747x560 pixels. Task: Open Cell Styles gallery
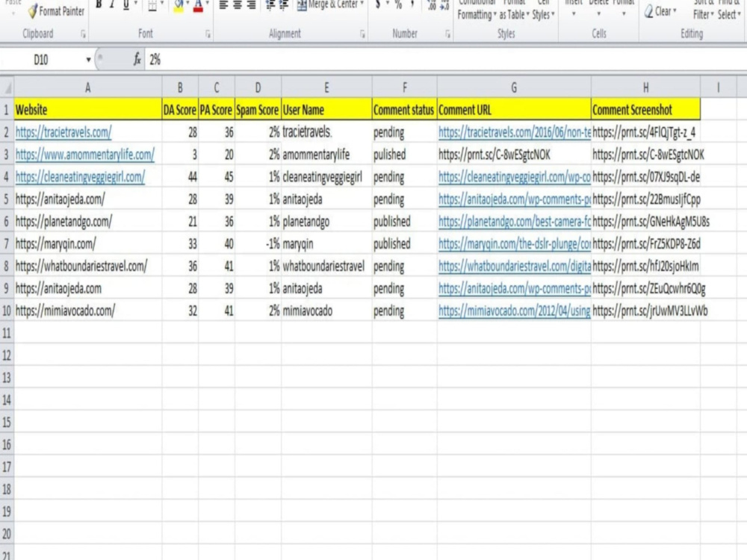[544, 10]
